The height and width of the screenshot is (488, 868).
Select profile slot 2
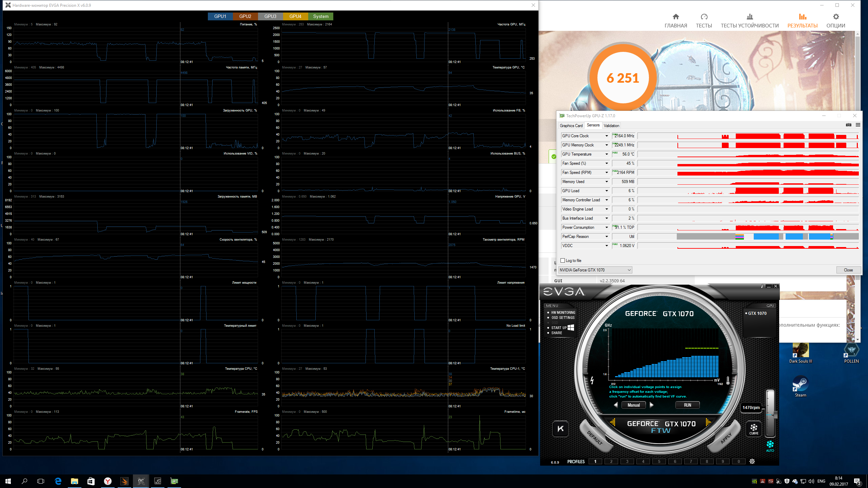click(611, 462)
